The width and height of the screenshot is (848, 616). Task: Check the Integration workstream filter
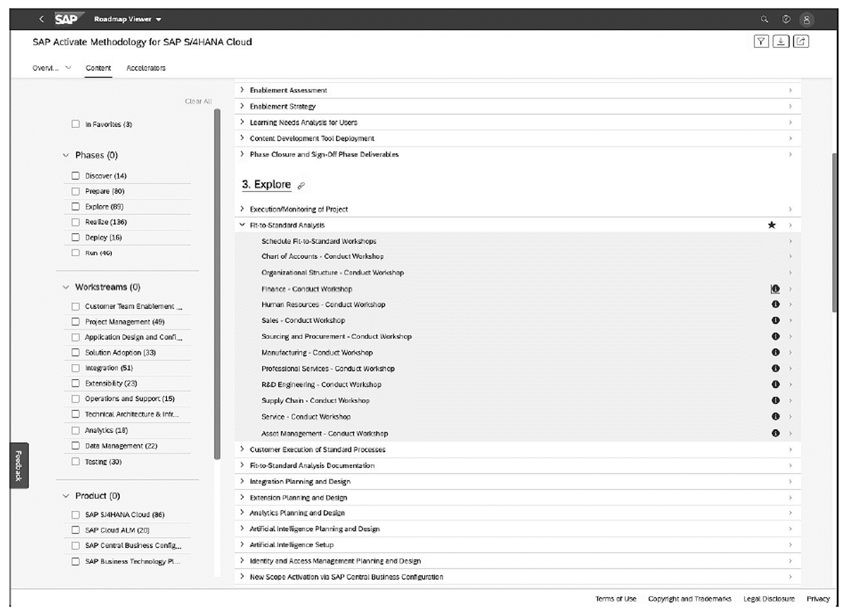[x=75, y=368]
